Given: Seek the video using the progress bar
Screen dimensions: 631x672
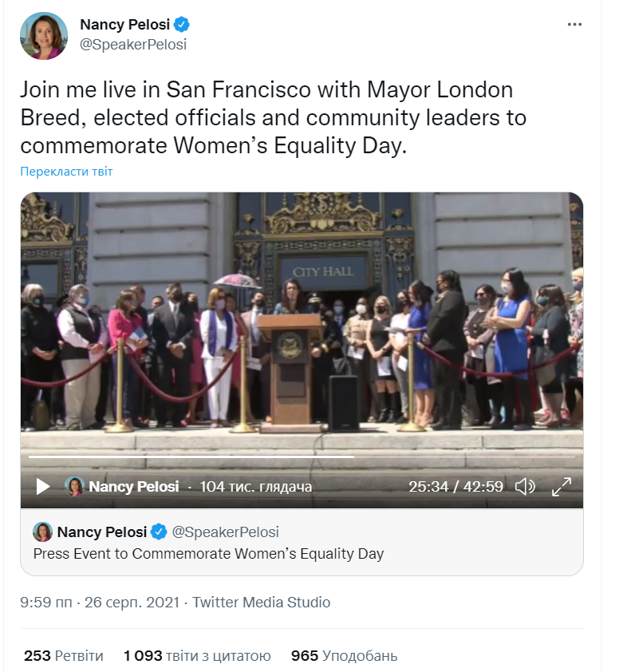Looking at the screenshot, I should [191, 457].
